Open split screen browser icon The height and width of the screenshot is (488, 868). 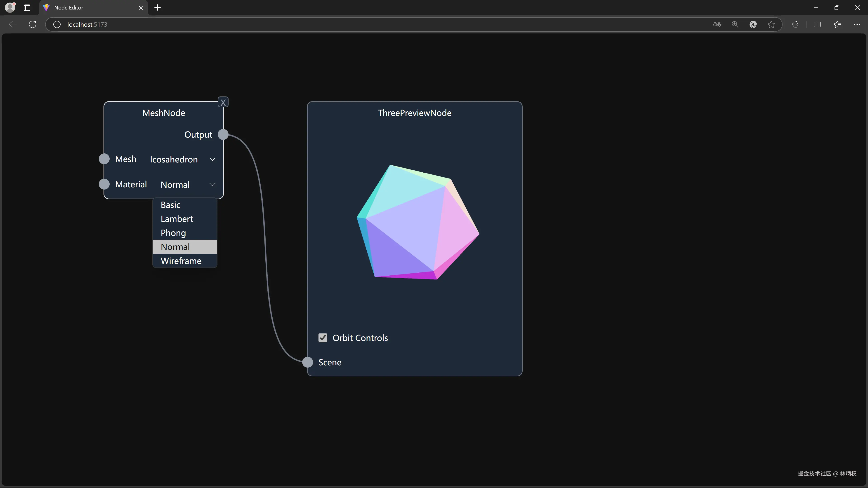tap(817, 24)
